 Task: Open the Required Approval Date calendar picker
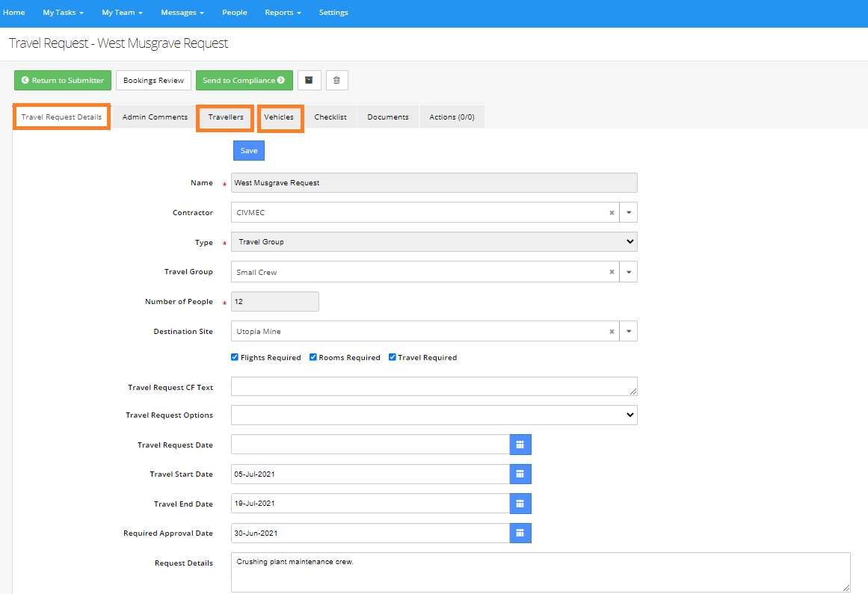click(520, 533)
